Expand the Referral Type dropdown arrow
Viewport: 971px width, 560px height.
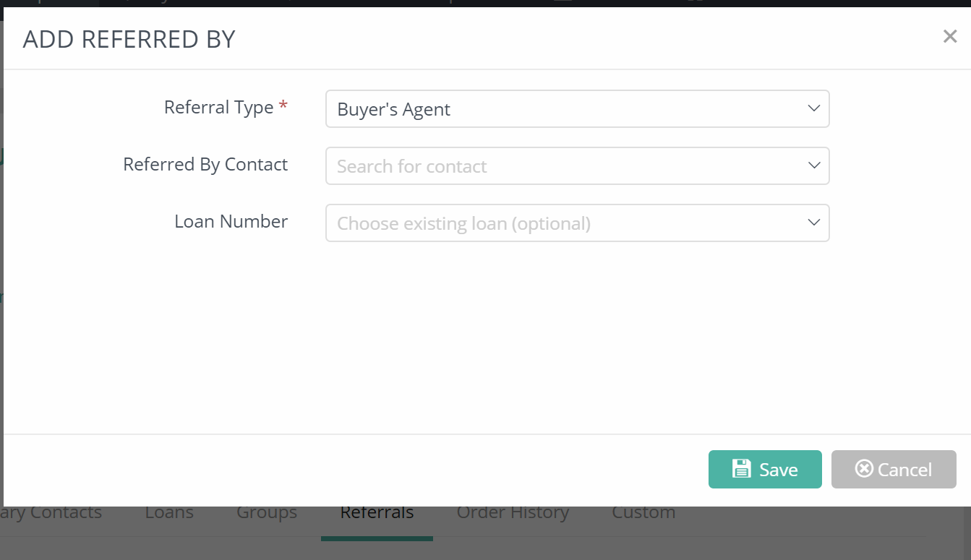point(813,108)
